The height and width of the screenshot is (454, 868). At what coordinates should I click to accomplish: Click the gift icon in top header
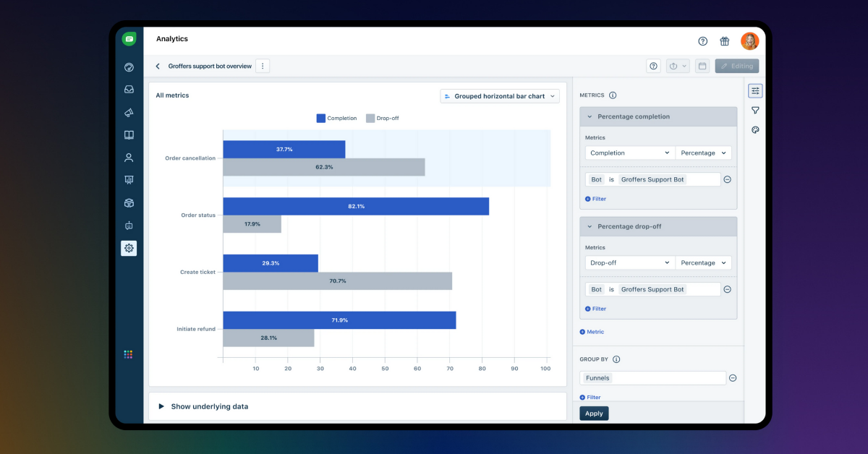tap(724, 41)
